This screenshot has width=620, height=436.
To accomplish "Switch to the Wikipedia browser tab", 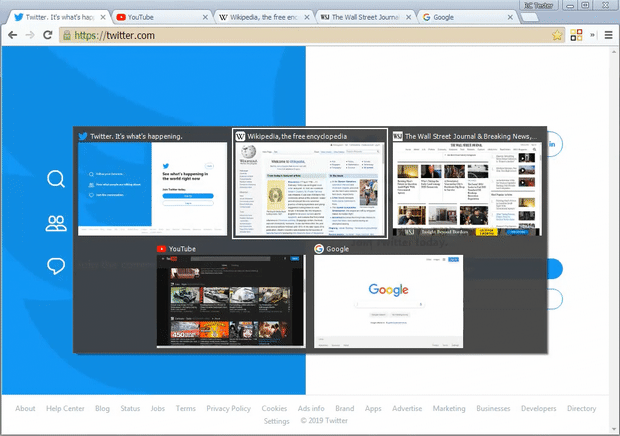I will 264,17.
